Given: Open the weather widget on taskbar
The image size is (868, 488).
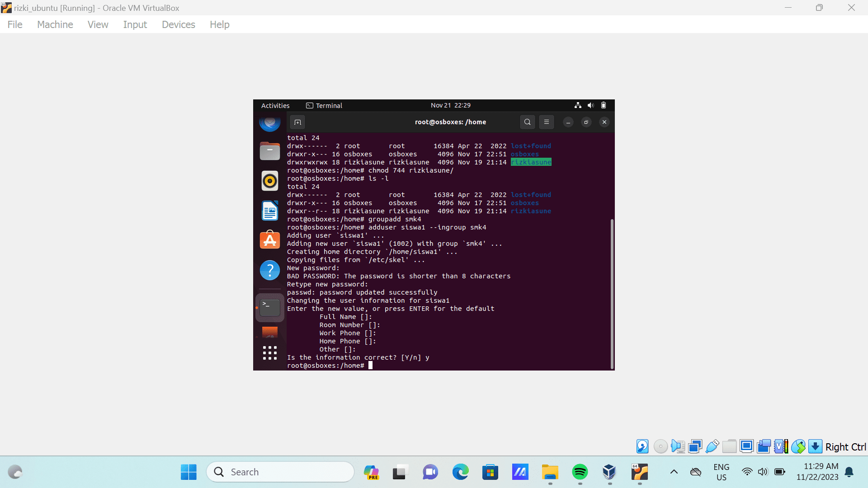Looking at the screenshot, I should [x=15, y=472].
